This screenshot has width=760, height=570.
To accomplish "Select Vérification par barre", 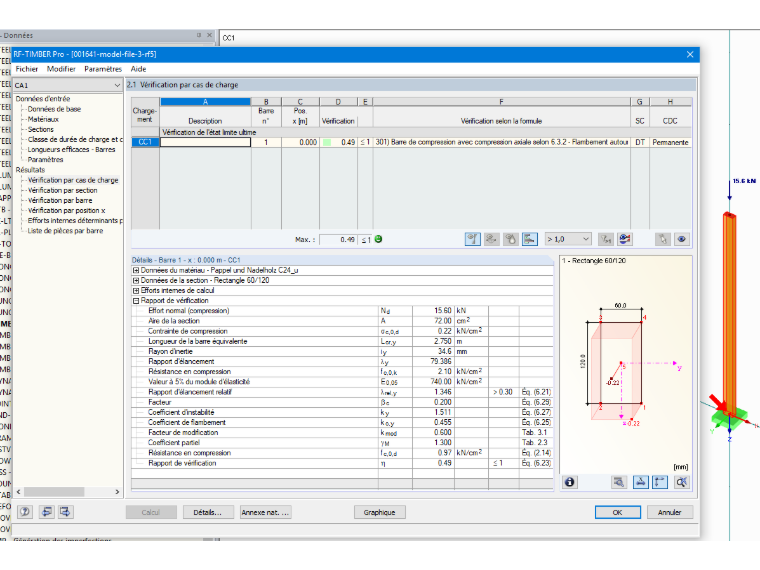I will point(60,201).
